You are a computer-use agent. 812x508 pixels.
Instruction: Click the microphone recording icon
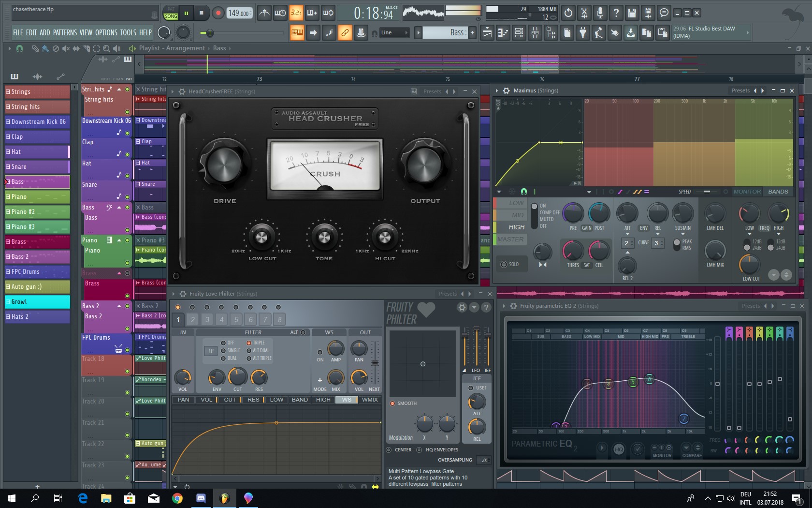(600, 13)
